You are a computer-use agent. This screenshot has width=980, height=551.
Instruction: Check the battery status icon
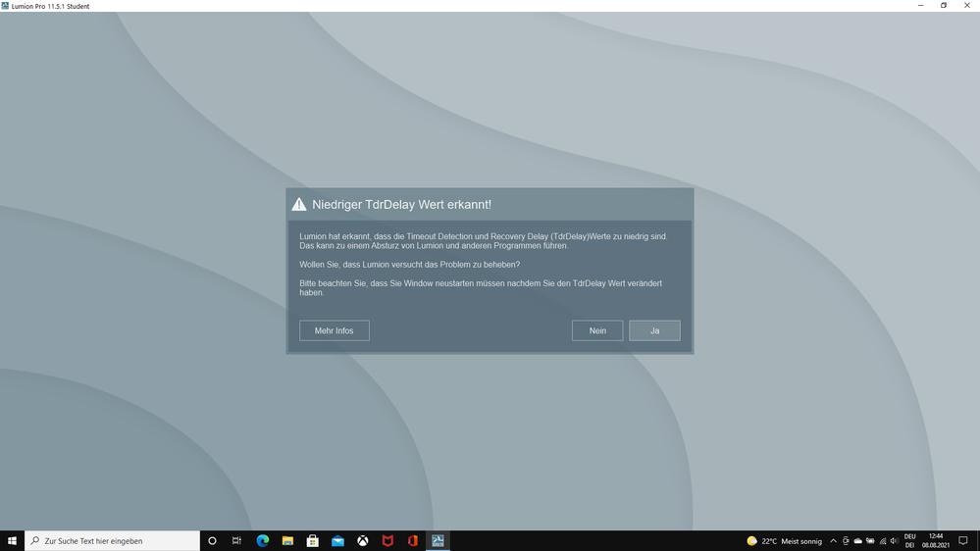(x=870, y=541)
